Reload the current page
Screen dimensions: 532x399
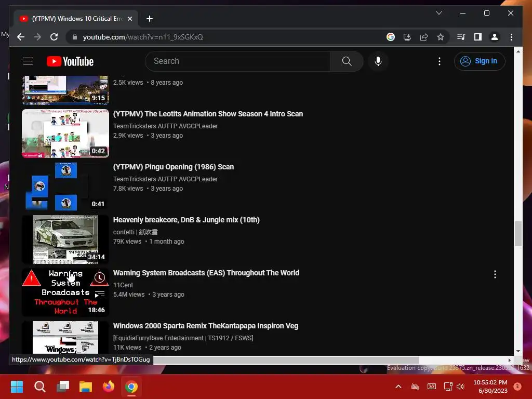point(54,37)
